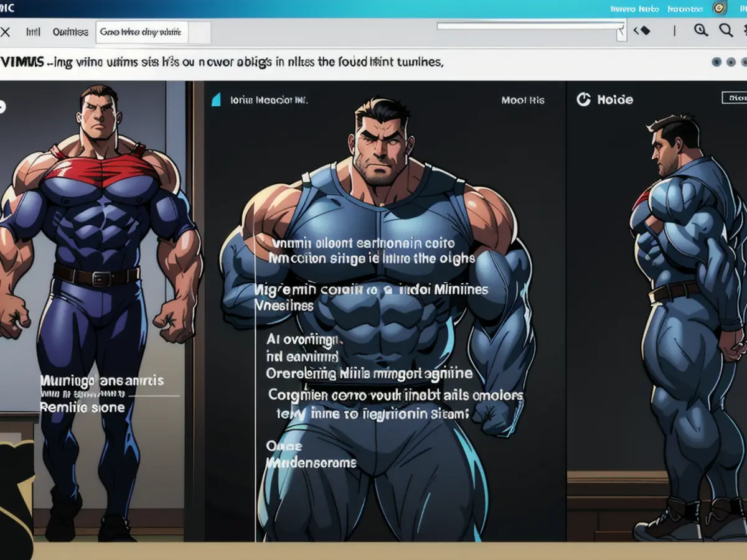Open the dropdown arrow at the search field's end
Screen dimensions: 747x560
[621, 31]
